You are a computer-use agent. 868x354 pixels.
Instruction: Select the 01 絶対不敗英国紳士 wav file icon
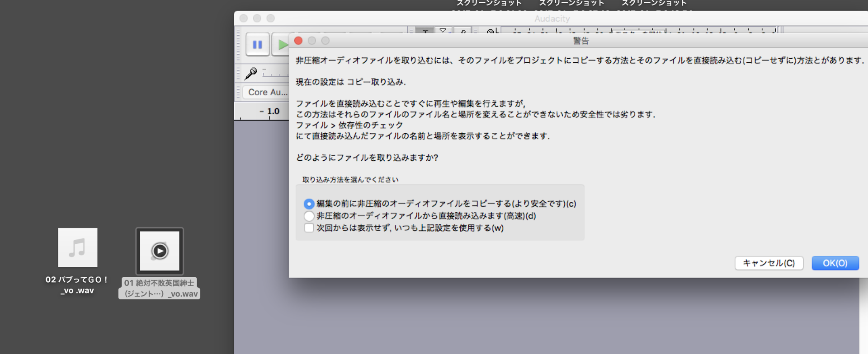pyautogui.click(x=160, y=251)
